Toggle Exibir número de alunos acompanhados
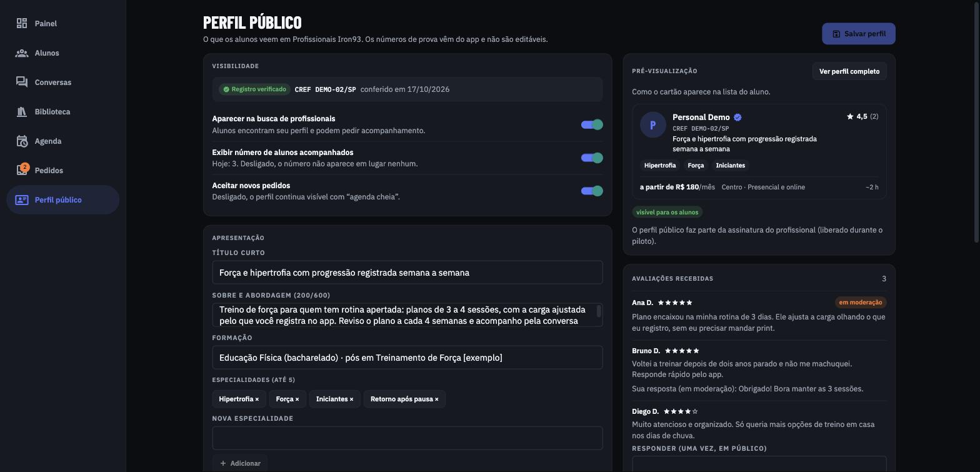The image size is (980, 472). pyautogui.click(x=592, y=158)
